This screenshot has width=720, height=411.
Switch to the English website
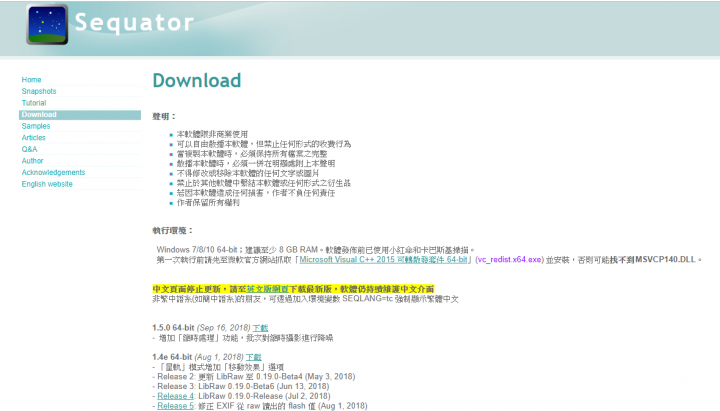click(x=47, y=184)
